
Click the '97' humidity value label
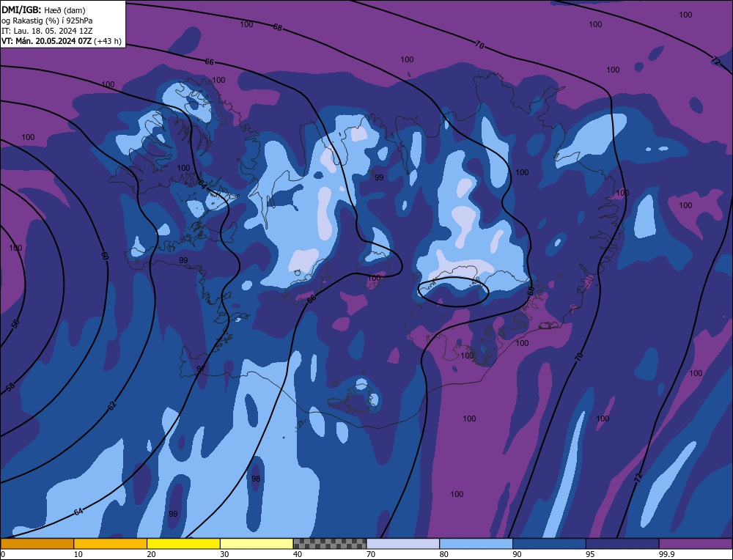[201, 369]
